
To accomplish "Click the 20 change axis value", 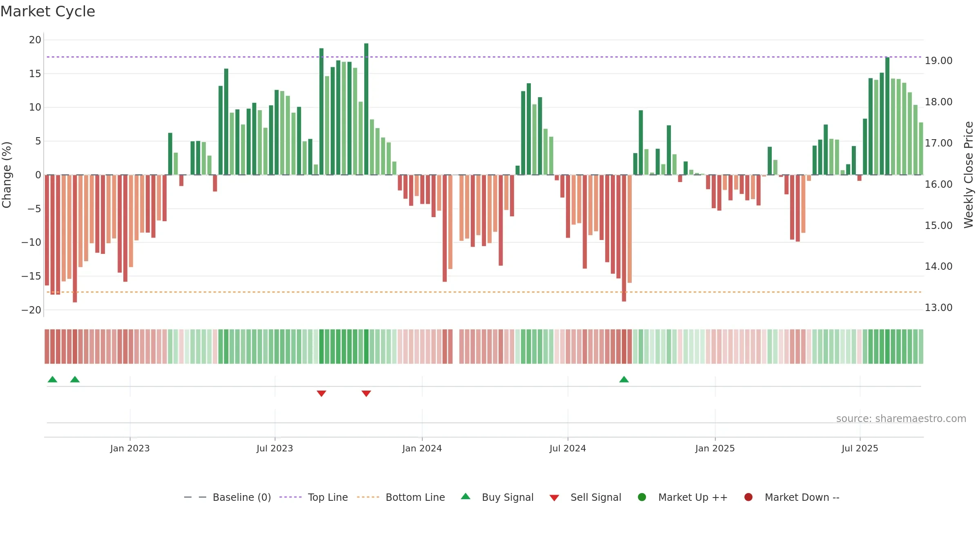I will coord(35,40).
